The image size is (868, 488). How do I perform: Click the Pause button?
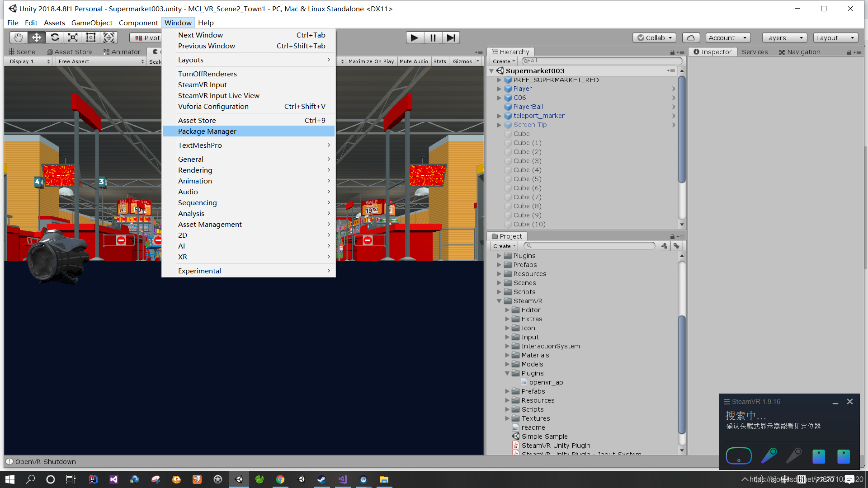(433, 38)
